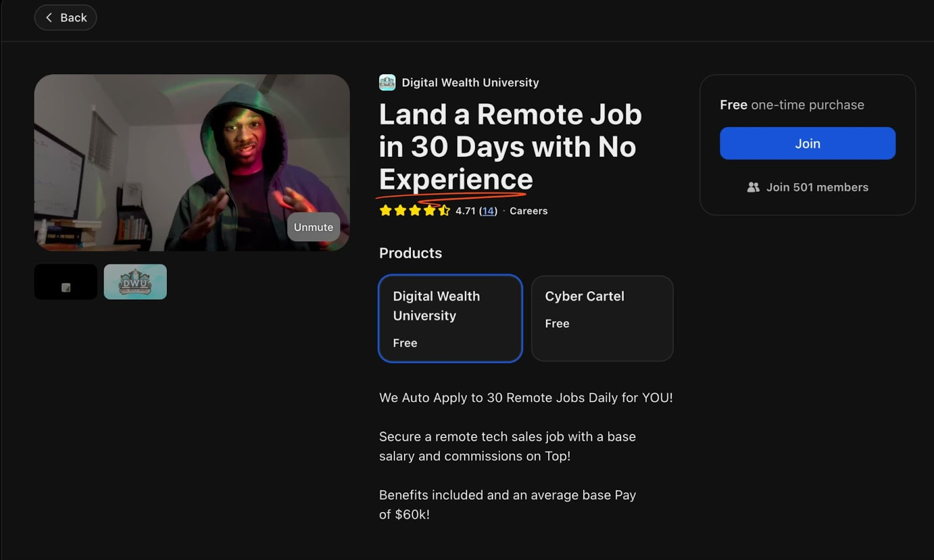Image resolution: width=934 pixels, height=560 pixels.
Task: Go back using the Back button
Action: tap(65, 17)
